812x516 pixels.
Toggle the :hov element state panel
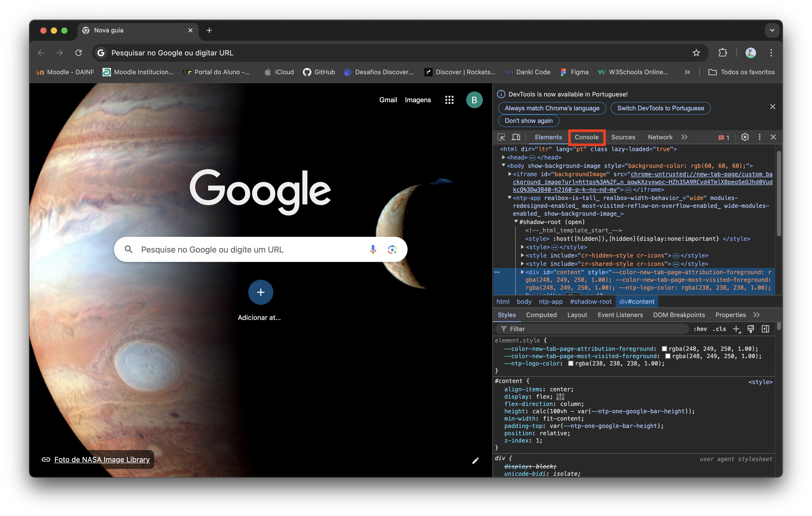pyautogui.click(x=700, y=329)
